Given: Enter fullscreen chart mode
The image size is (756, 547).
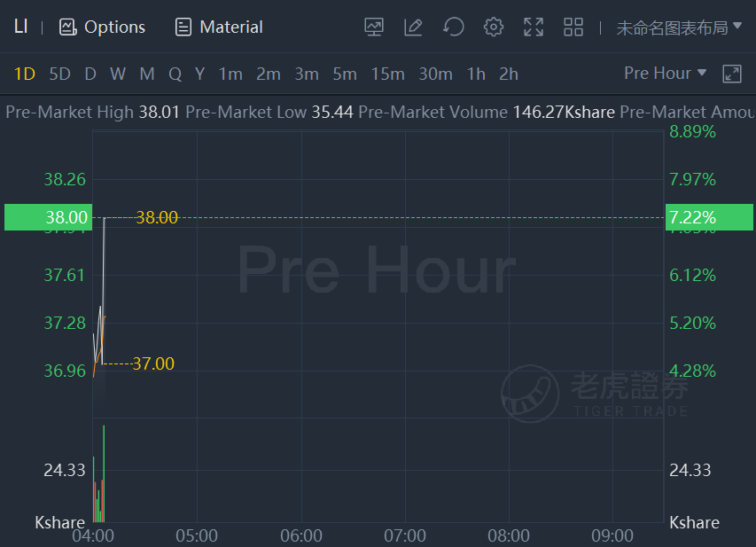Looking at the screenshot, I should (534, 27).
